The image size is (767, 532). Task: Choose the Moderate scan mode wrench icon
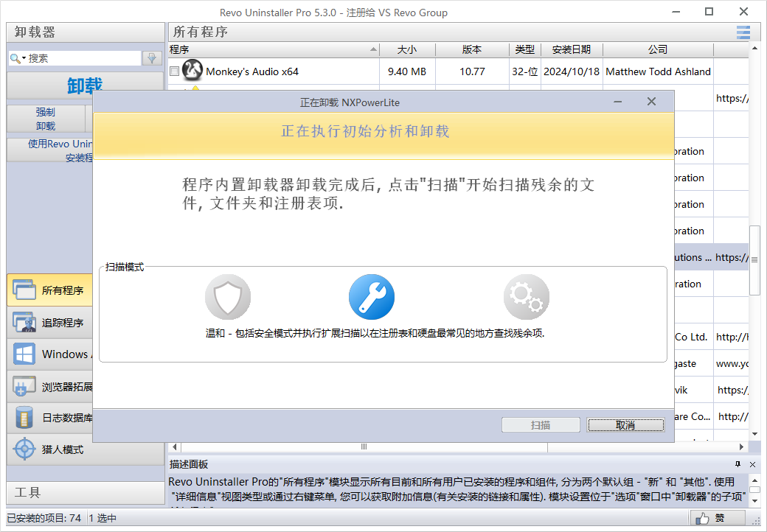[372, 296]
